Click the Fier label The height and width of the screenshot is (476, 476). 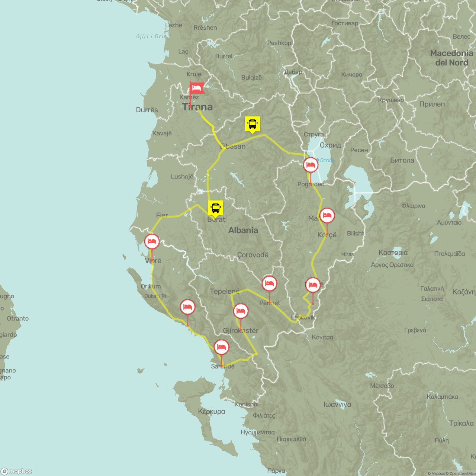[x=162, y=215]
